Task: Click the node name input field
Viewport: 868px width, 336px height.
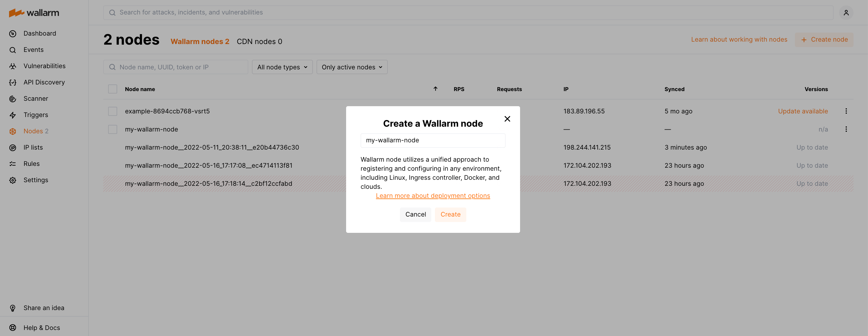Action: click(x=433, y=140)
